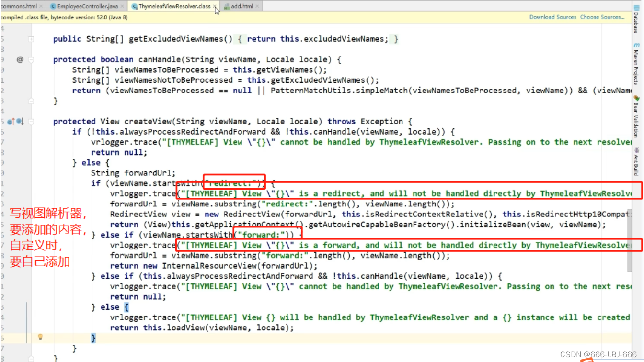Click 'will be handled by ThymeleafViewResolver' trace line
644x362 pixels.
point(370,317)
